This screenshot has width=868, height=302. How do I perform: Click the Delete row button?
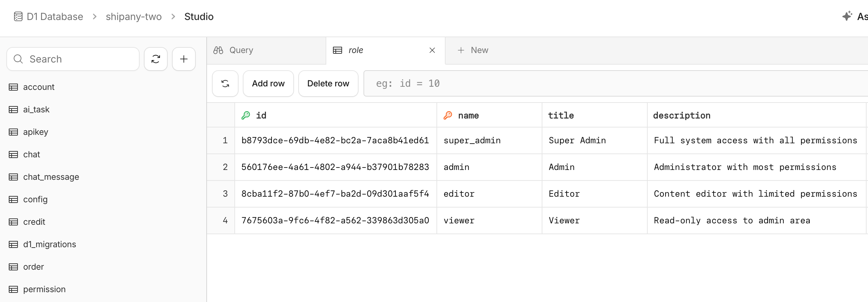328,84
